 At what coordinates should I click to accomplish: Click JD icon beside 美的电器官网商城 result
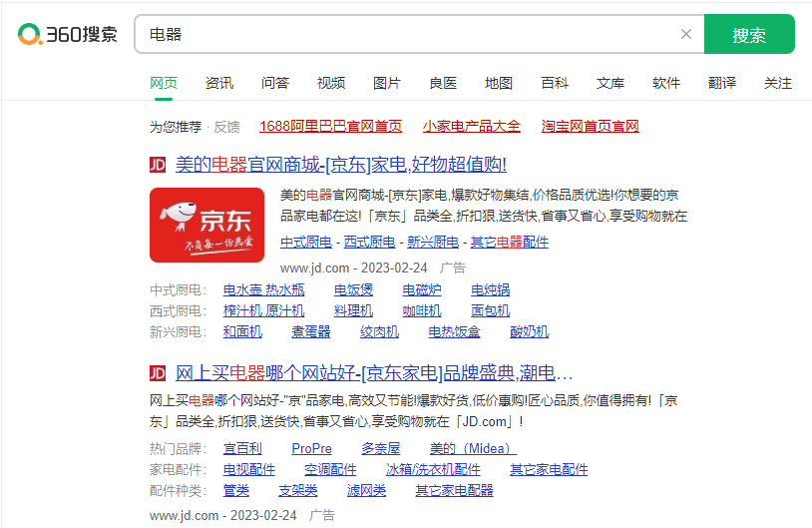pos(158,165)
